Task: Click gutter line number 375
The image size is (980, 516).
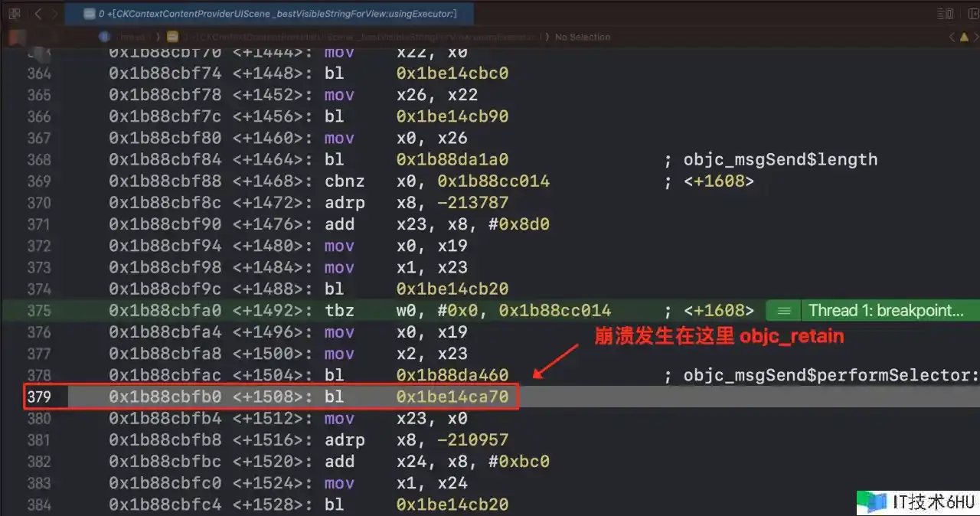Action: pos(38,311)
